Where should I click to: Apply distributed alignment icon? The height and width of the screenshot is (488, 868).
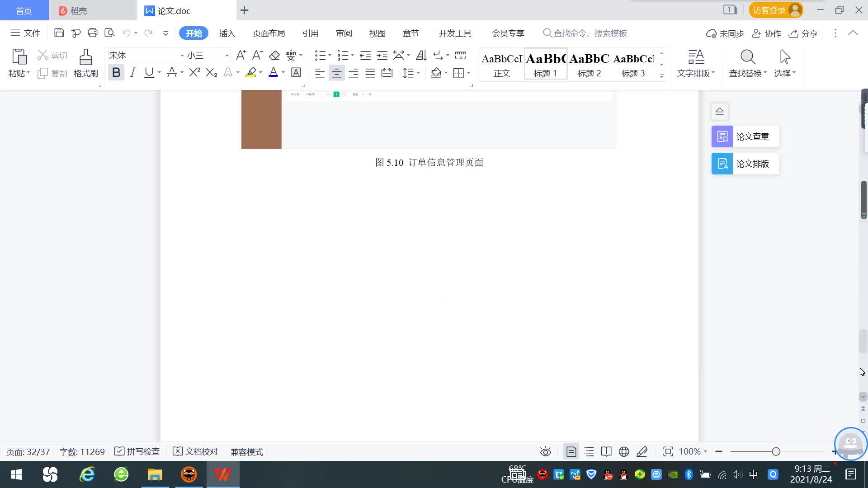coord(387,73)
